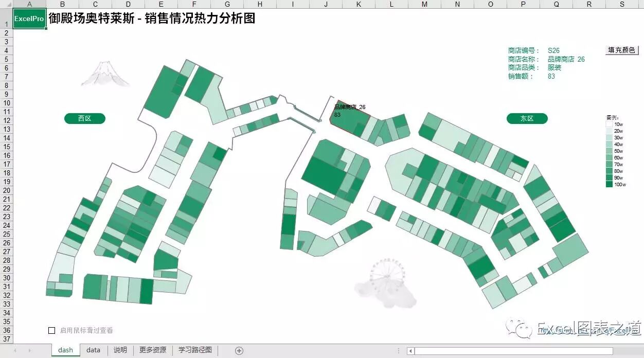This screenshot has height=358, width=644.
Task: Click the new sheet plus button
Action: (x=239, y=350)
